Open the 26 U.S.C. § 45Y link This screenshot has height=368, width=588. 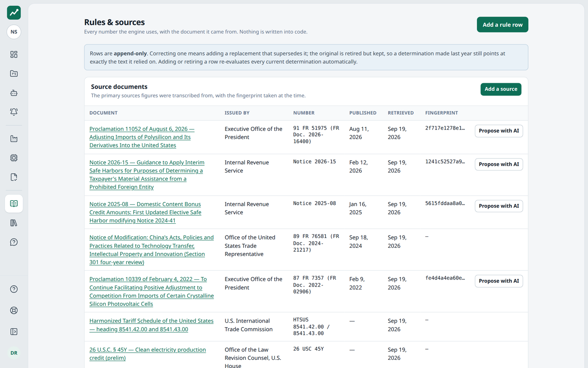pos(147,354)
